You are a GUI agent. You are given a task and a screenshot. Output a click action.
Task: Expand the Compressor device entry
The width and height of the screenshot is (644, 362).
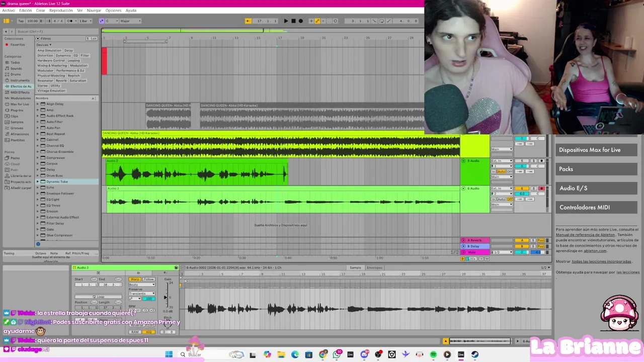(x=37, y=157)
